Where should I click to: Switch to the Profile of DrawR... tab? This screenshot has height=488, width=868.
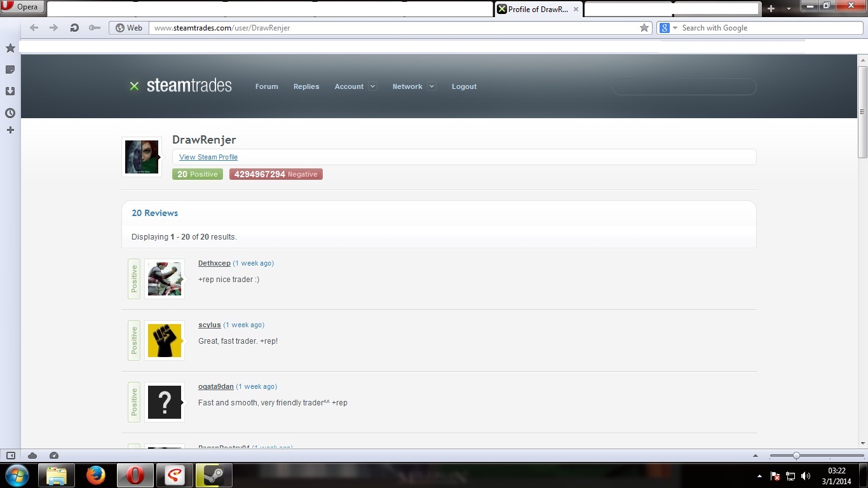click(x=538, y=9)
